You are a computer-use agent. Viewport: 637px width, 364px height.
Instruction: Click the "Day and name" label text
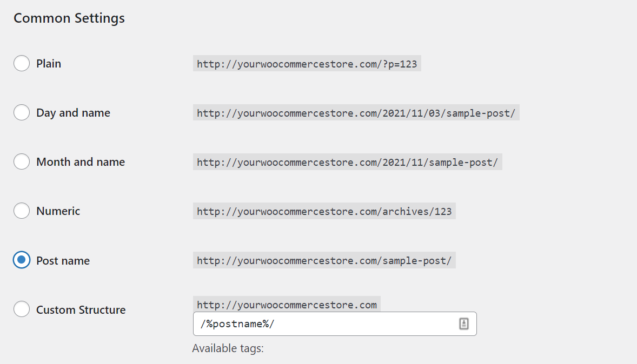point(73,113)
